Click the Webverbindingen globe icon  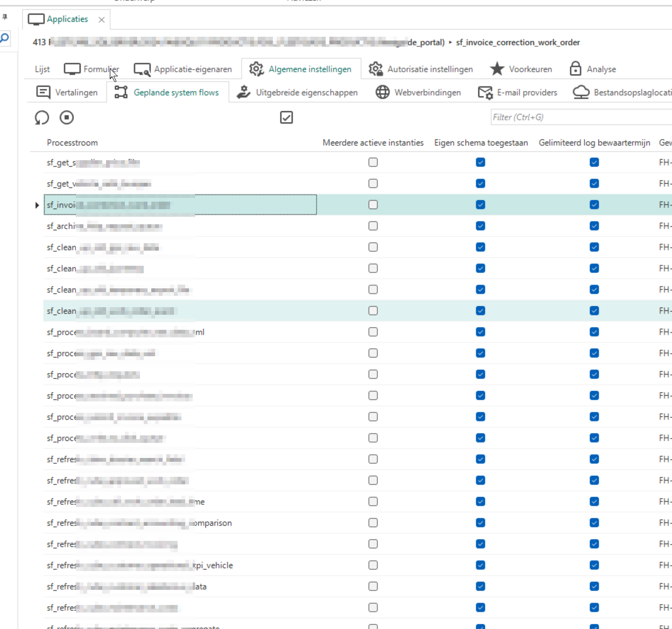pos(382,92)
